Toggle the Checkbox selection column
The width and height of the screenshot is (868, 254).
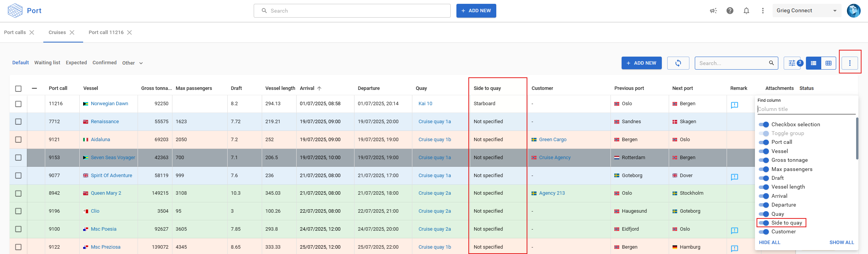click(764, 124)
